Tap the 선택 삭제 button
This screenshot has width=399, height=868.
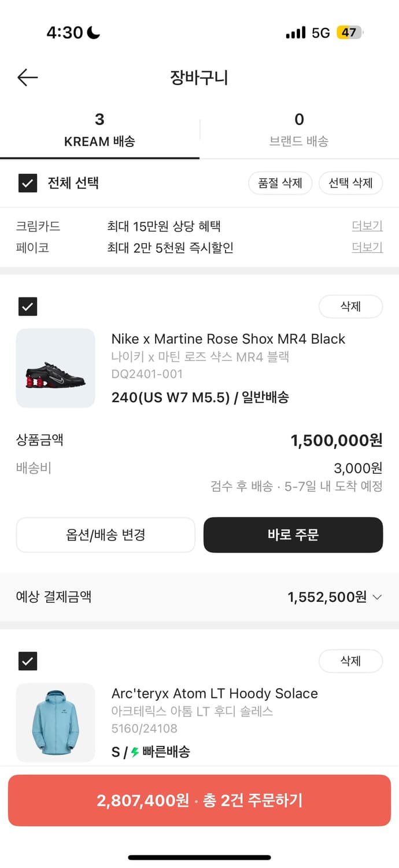point(350,183)
